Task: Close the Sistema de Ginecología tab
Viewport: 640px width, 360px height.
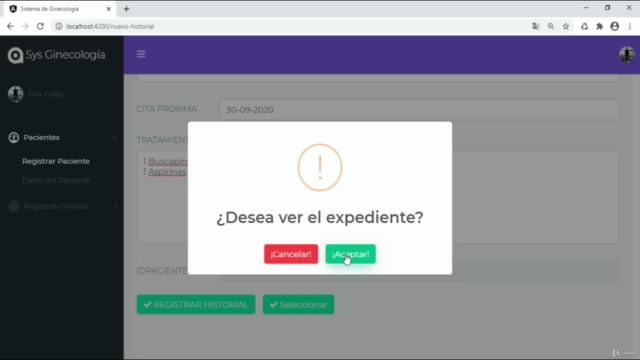Action: pos(109,9)
